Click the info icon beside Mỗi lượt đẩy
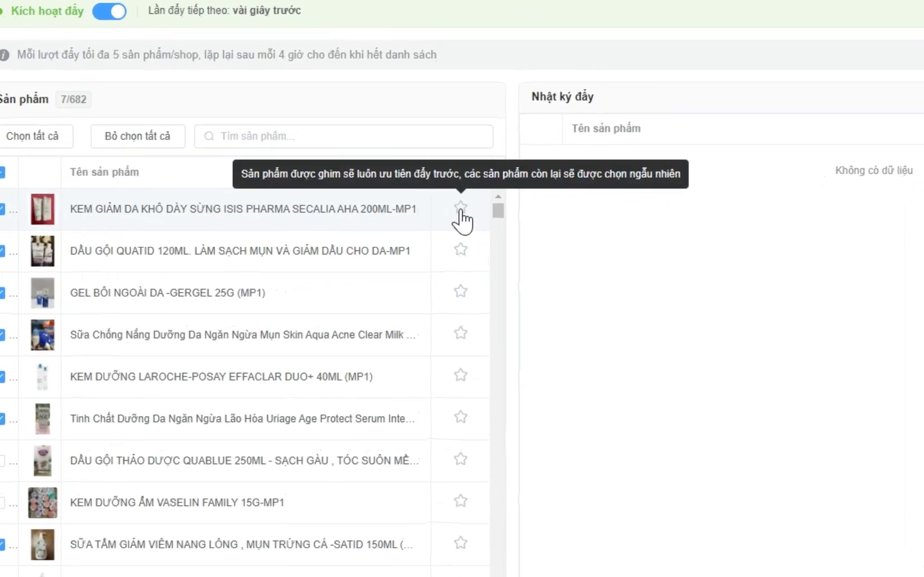The image size is (924, 577). tap(4, 55)
